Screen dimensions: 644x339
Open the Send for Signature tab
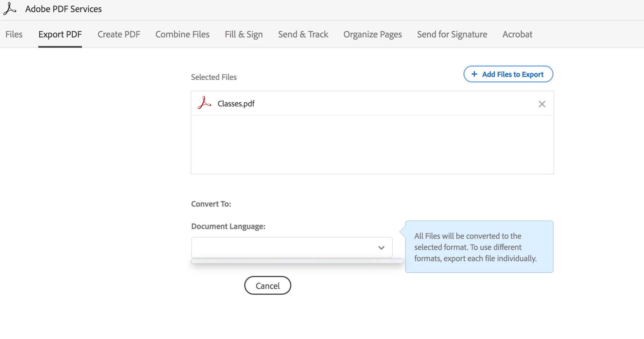tap(452, 34)
